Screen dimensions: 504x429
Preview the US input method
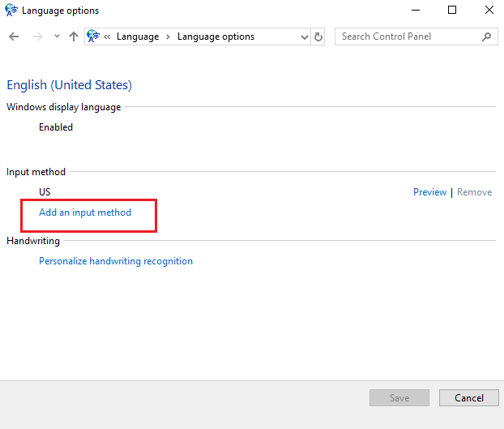coord(429,192)
